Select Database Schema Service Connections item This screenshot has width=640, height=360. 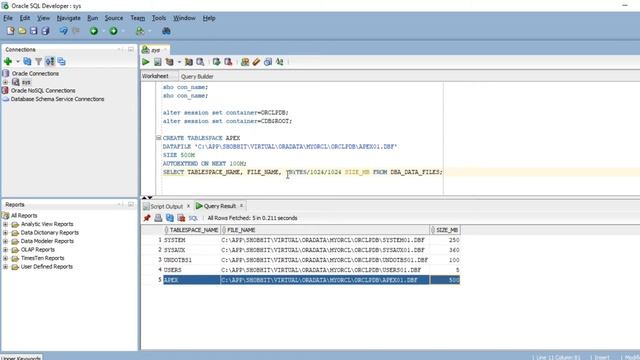[57, 99]
